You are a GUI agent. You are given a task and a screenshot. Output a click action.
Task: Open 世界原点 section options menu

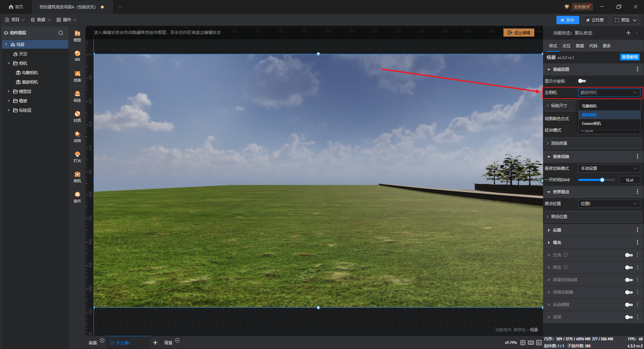point(637,192)
